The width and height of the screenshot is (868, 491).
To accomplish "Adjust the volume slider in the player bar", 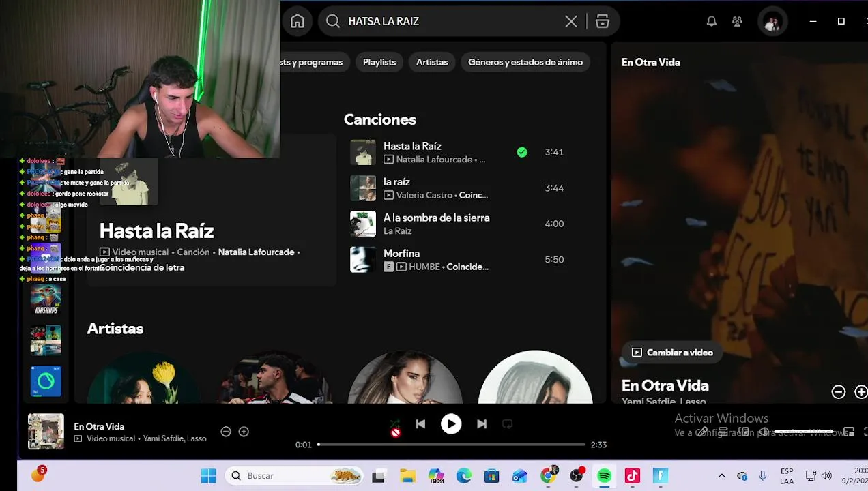I will click(x=804, y=432).
